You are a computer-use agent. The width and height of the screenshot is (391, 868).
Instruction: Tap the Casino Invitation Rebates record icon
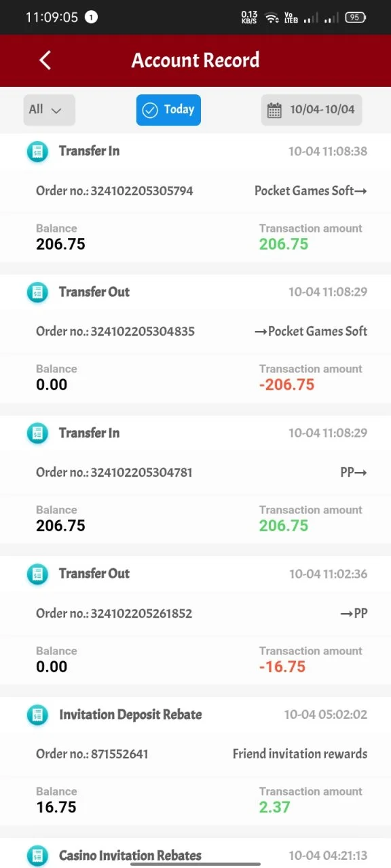tap(37, 856)
